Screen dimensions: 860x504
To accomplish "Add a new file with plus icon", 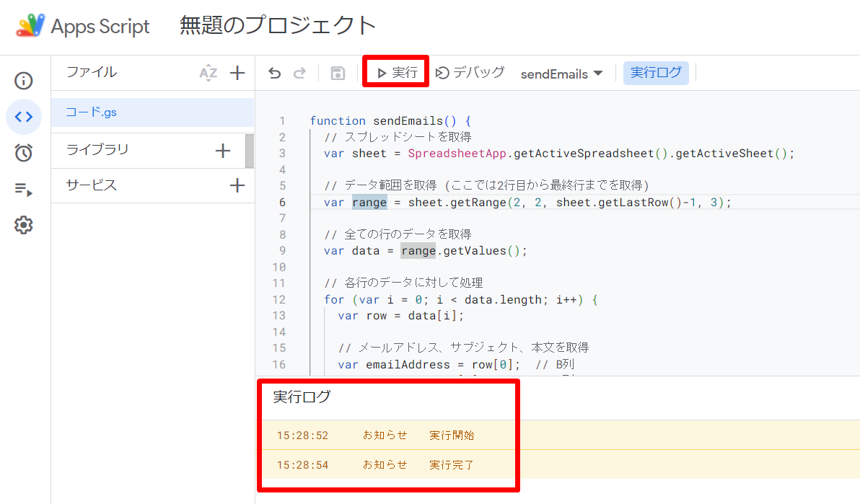I will pos(237,73).
